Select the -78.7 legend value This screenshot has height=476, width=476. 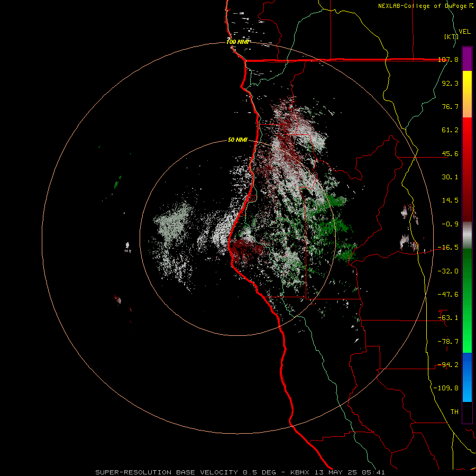pyautogui.click(x=448, y=342)
